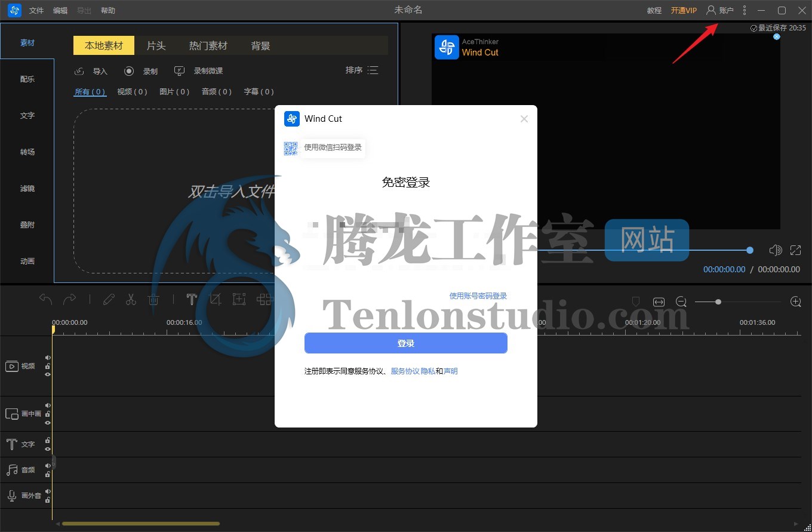Switch to the 热门素材 tab

(208, 45)
